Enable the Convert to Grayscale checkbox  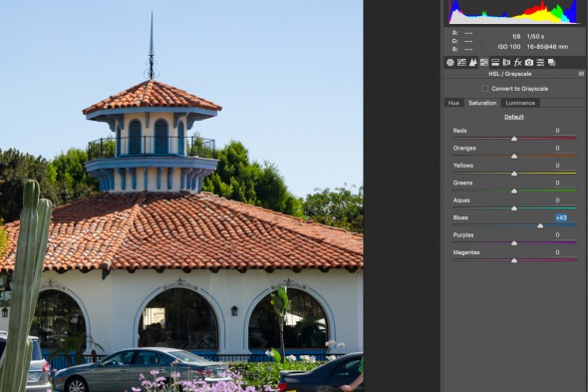click(485, 89)
